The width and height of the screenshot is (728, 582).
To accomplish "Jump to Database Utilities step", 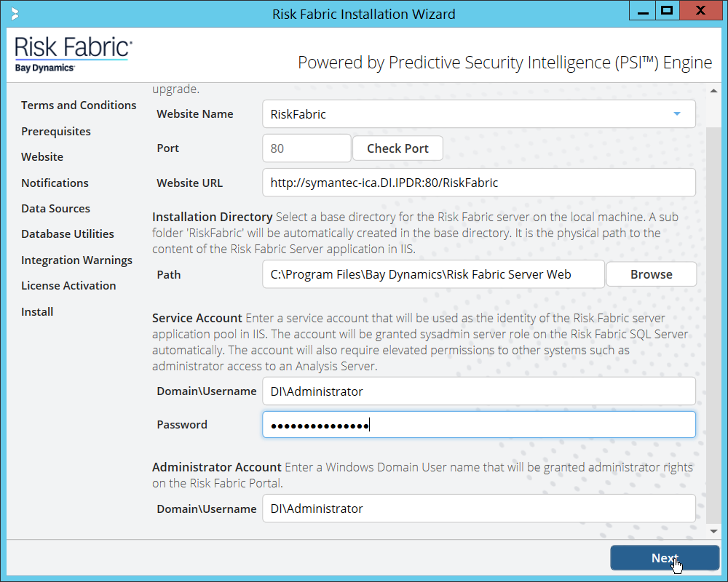I will click(x=68, y=234).
